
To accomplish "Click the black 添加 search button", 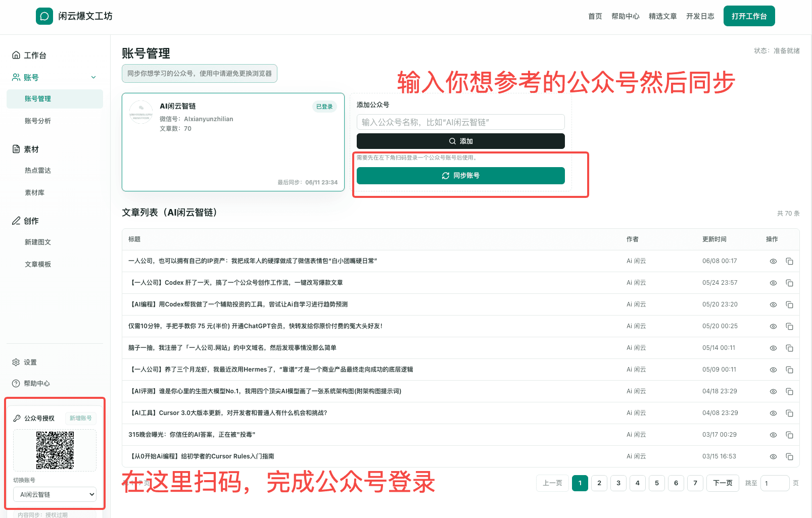I will coord(461,141).
